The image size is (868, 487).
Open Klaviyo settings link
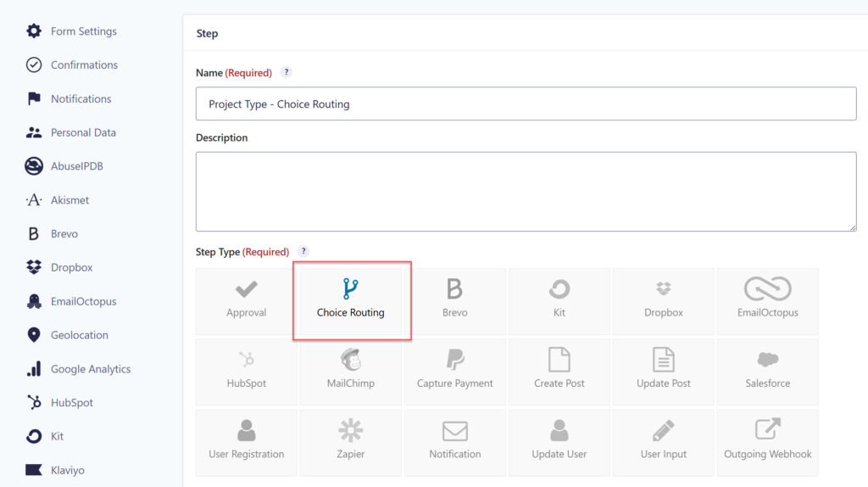(68, 470)
